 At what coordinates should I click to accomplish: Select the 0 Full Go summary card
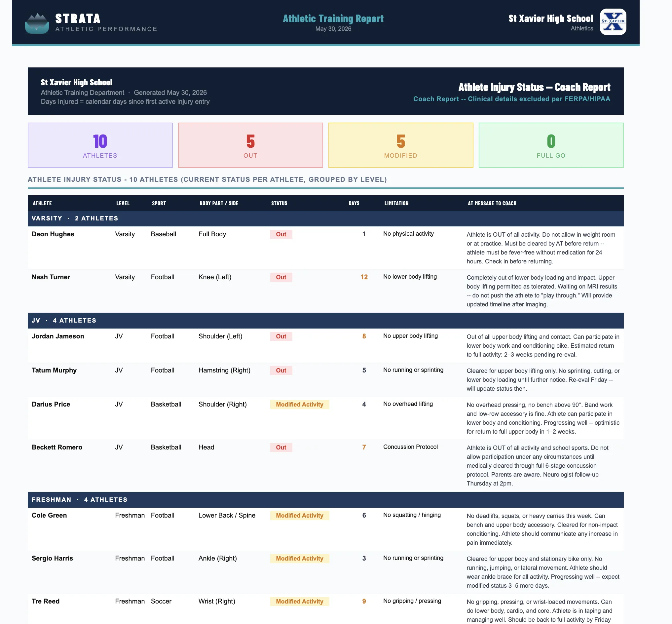[x=551, y=145]
